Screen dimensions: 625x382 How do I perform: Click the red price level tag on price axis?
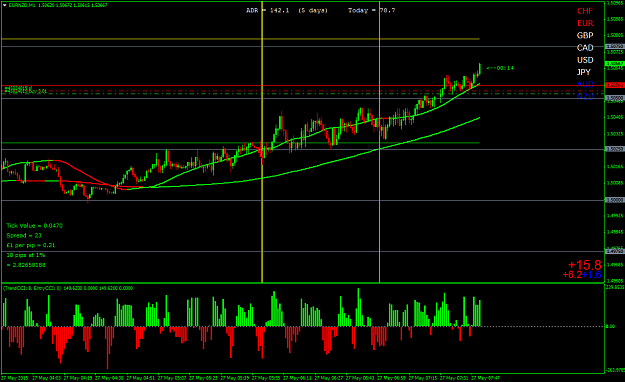pos(614,85)
